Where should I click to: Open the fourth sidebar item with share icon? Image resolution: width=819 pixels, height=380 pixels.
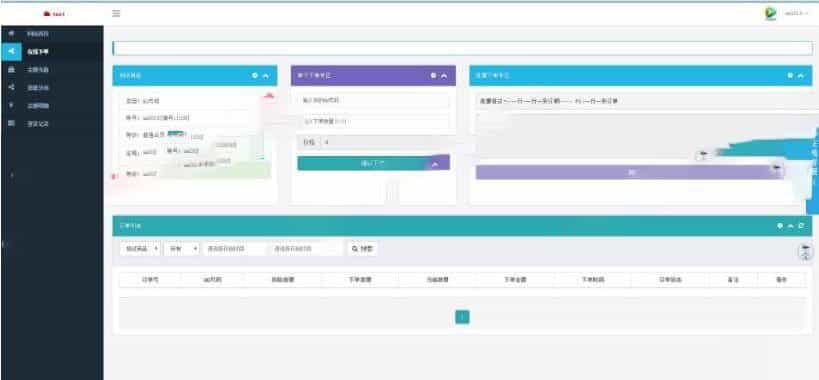52,88
